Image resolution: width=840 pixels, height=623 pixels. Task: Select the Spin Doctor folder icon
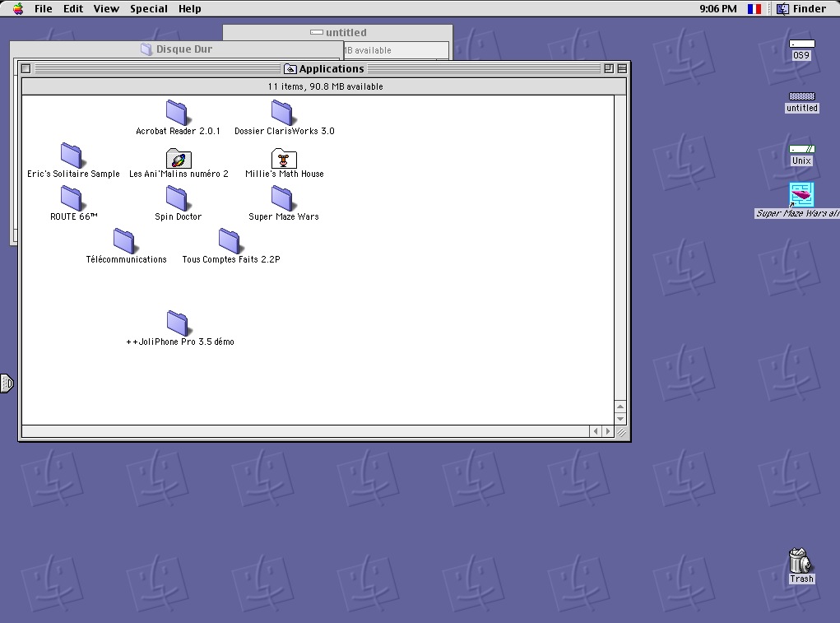tap(176, 198)
